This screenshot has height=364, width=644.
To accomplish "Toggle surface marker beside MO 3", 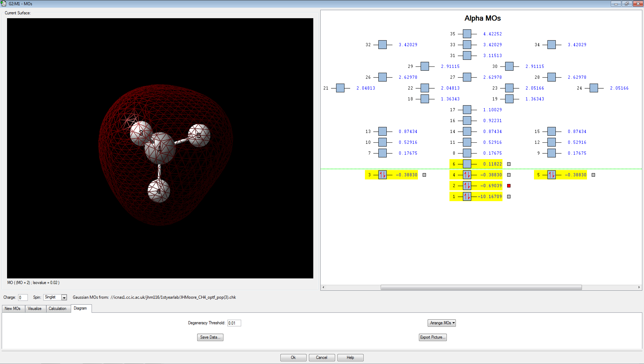I will click(x=424, y=175).
